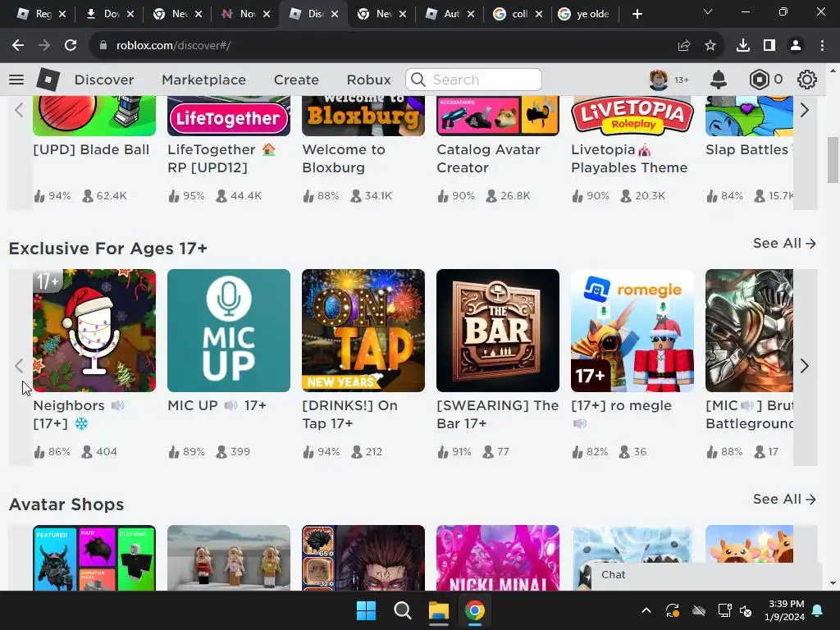Toggle the Chrome side panel icon
The width and height of the screenshot is (840, 630).
pyautogui.click(x=769, y=46)
